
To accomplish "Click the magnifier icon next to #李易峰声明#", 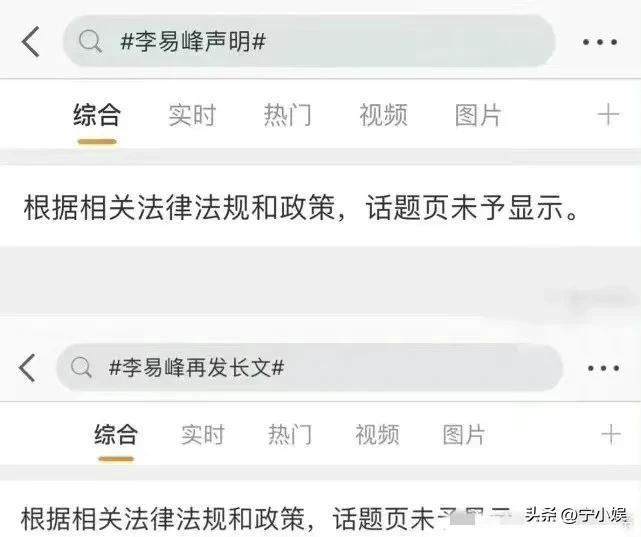I will pyautogui.click(x=90, y=41).
